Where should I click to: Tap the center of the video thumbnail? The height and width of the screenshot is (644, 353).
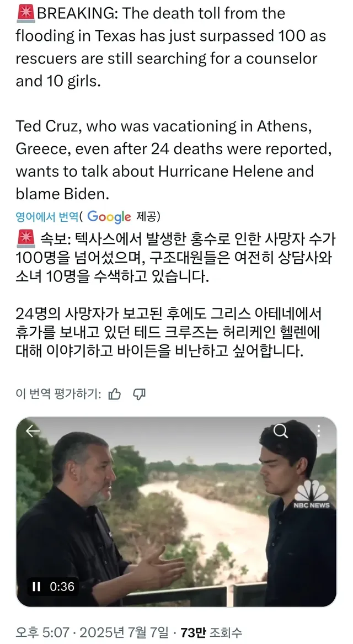coord(176,512)
